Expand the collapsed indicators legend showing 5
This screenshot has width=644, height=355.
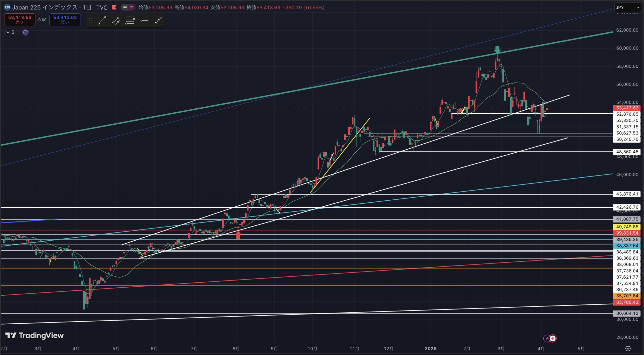point(10,32)
